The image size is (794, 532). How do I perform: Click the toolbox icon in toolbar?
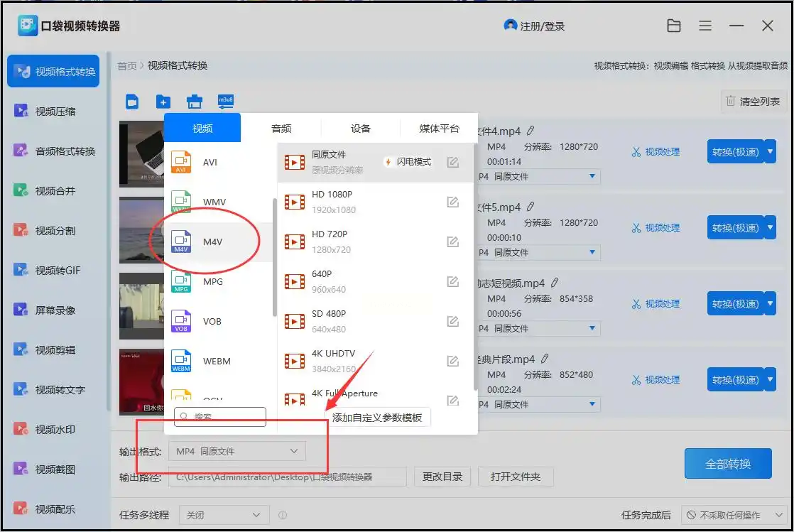[195, 102]
